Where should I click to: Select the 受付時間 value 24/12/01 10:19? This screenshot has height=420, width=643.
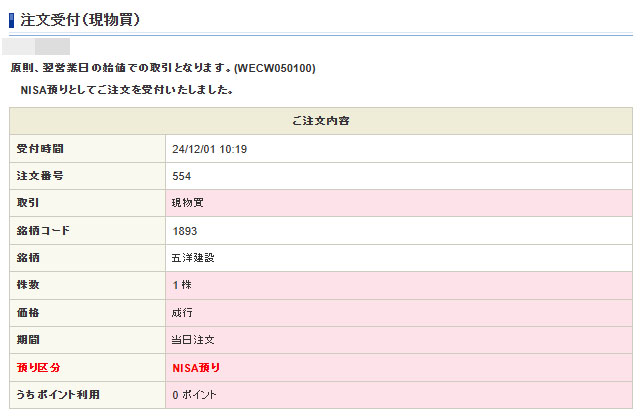[x=209, y=149]
